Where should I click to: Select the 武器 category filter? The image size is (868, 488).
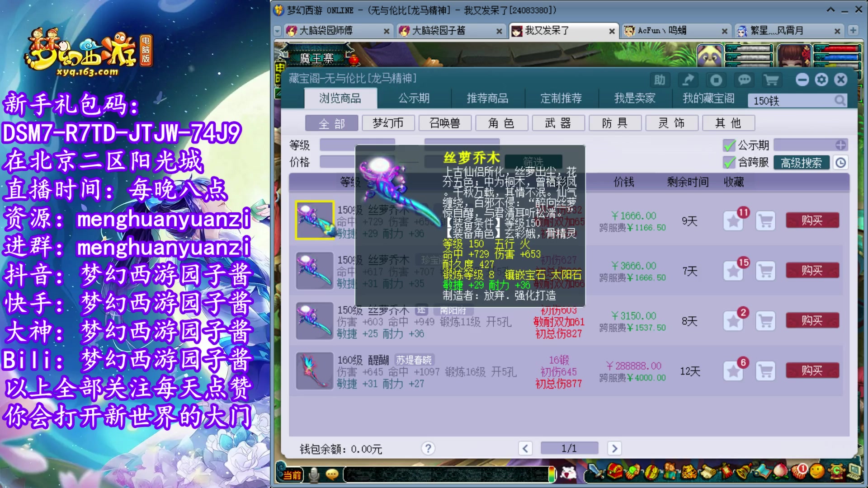(558, 123)
